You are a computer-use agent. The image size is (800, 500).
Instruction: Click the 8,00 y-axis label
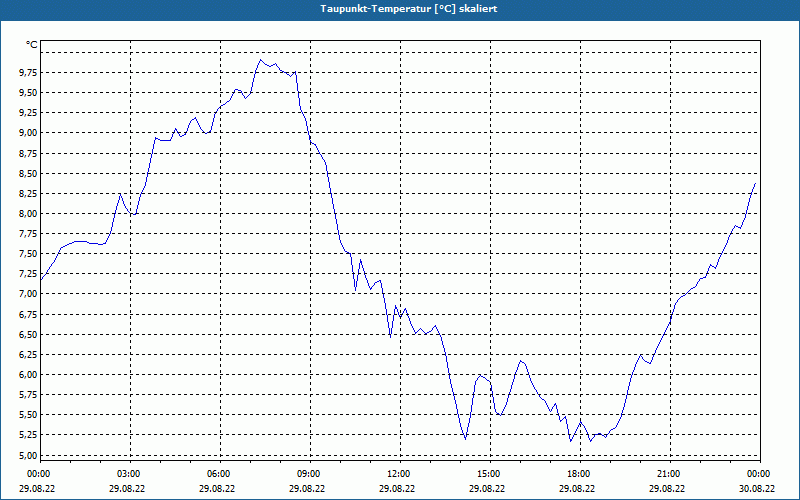(28, 214)
